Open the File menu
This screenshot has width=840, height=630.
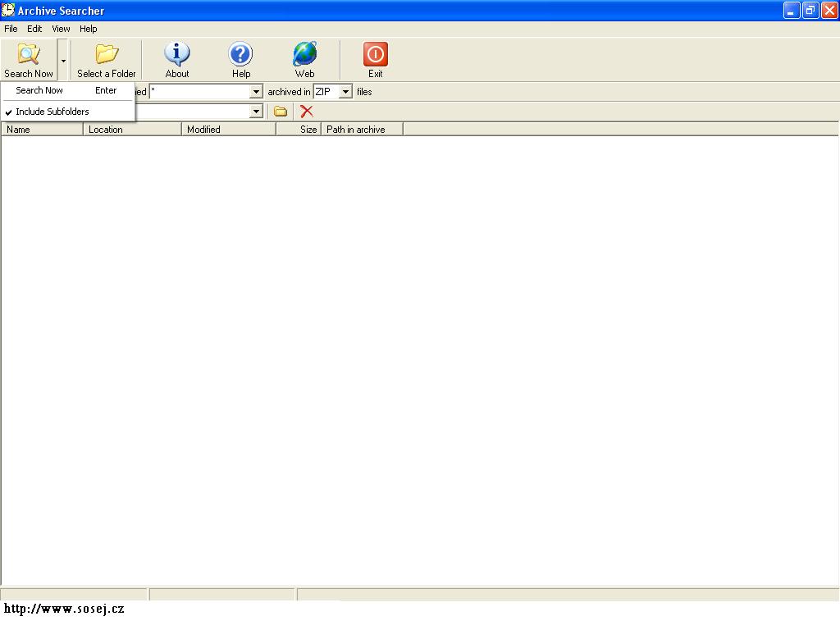pyautogui.click(x=11, y=29)
